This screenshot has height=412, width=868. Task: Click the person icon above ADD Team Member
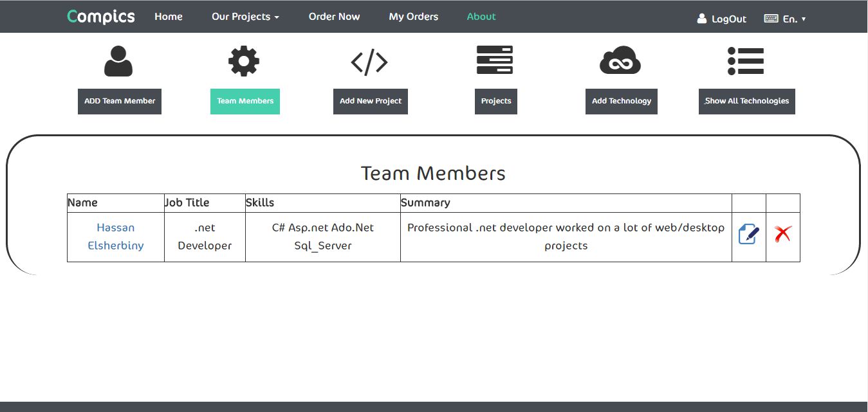click(118, 61)
